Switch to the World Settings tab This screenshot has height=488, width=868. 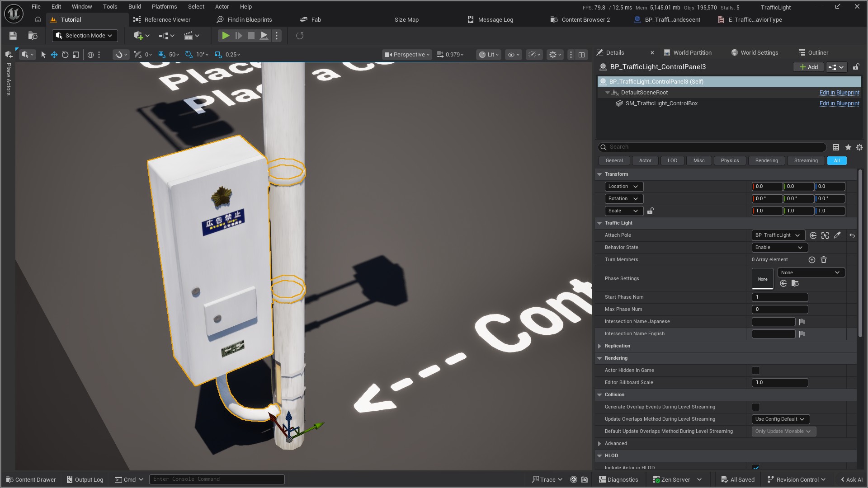(x=759, y=53)
